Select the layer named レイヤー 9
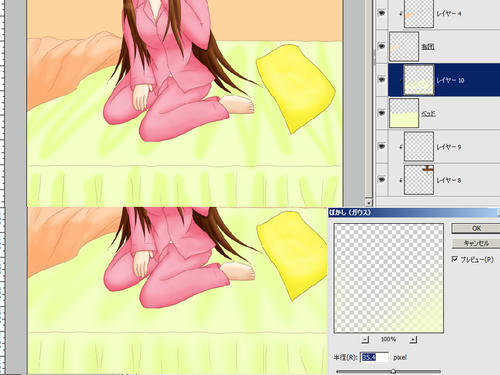This screenshot has width=500, height=375. (x=449, y=147)
